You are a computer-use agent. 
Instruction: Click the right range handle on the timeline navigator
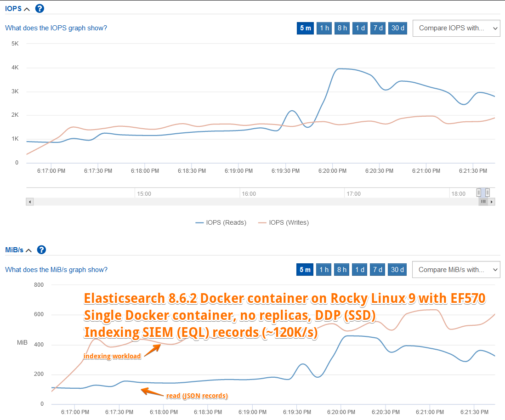click(x=488, y=193)
